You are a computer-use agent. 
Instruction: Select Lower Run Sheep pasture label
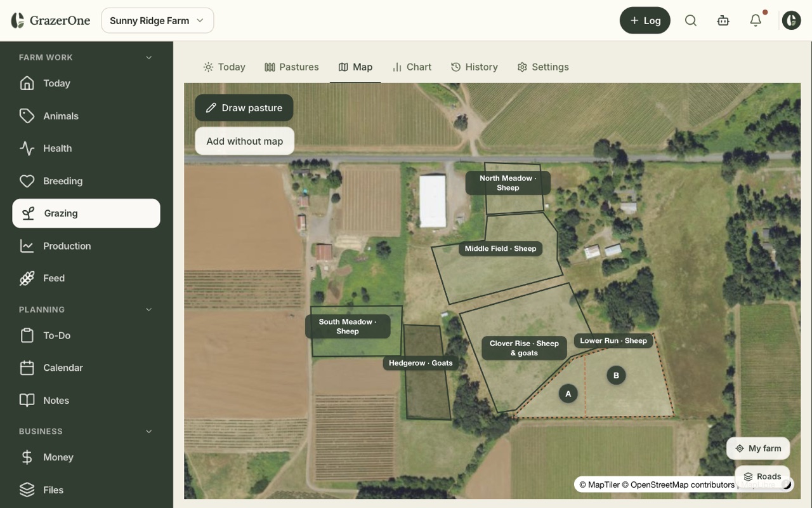(x=613, y=340)
